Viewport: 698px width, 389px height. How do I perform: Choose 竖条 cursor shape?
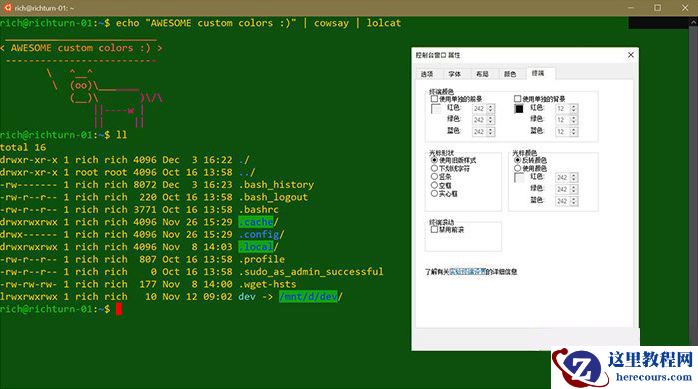coord(434,177)
